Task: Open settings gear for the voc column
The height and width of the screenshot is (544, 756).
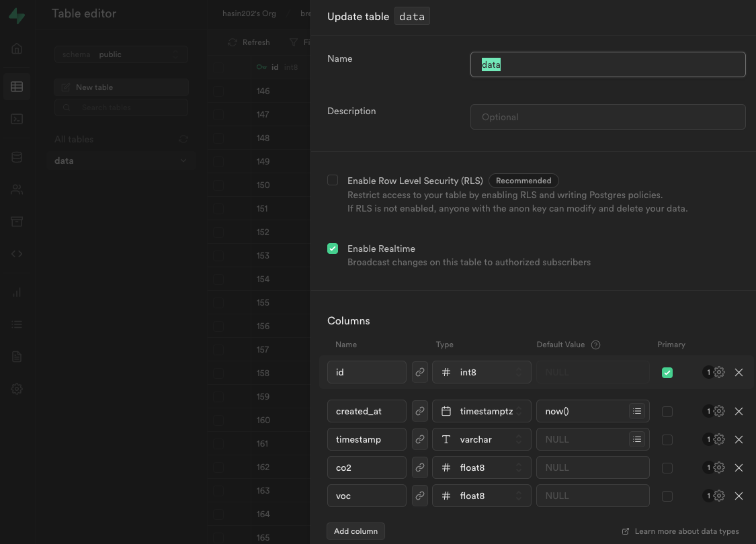Action: click(x=719, y=496)
